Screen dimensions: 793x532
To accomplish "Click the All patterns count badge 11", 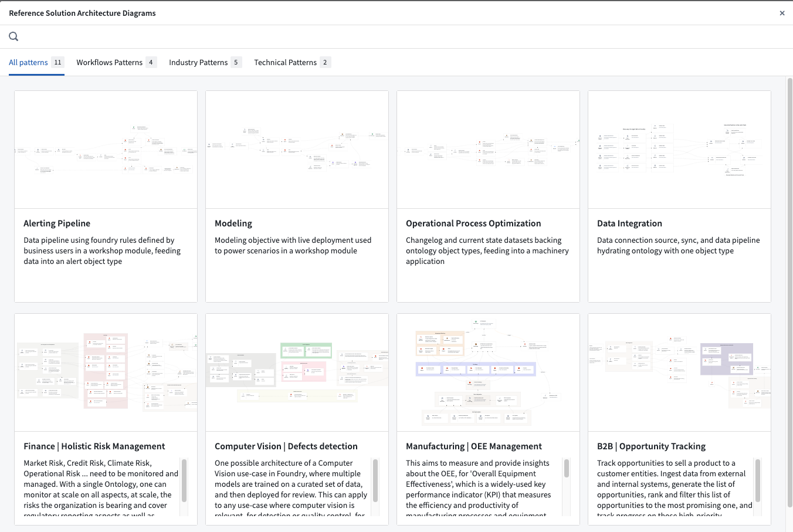I will pos(57,62).
